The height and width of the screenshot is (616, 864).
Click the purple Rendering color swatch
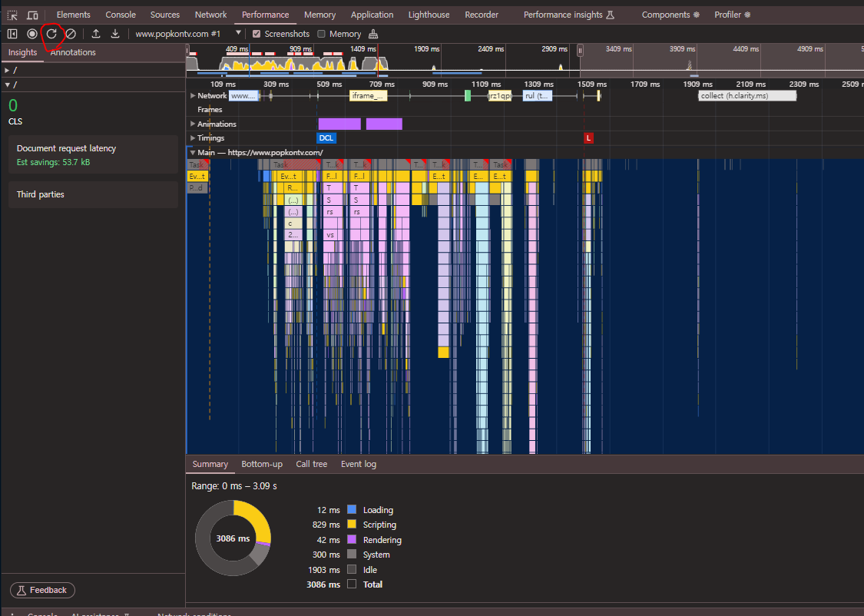point(352,539)
